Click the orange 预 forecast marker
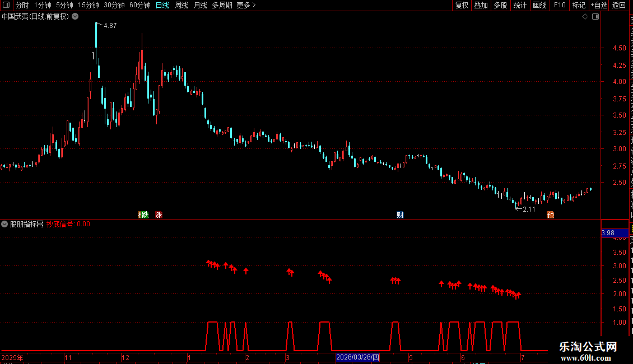 coord(550,214)
